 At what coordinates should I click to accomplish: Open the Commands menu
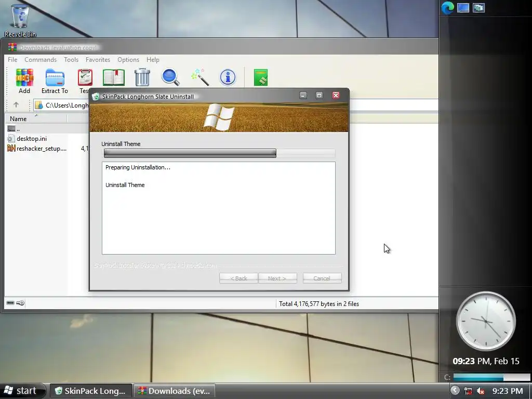[41, 59]
